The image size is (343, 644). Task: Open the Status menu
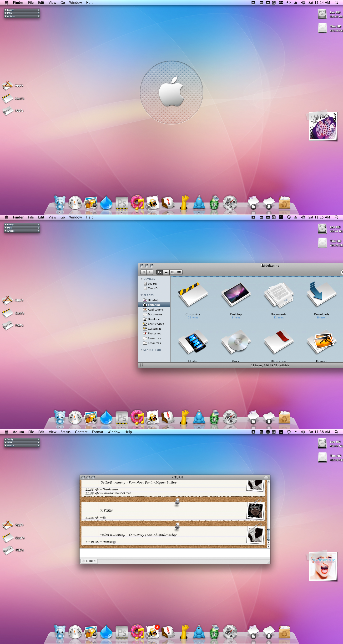66,432
